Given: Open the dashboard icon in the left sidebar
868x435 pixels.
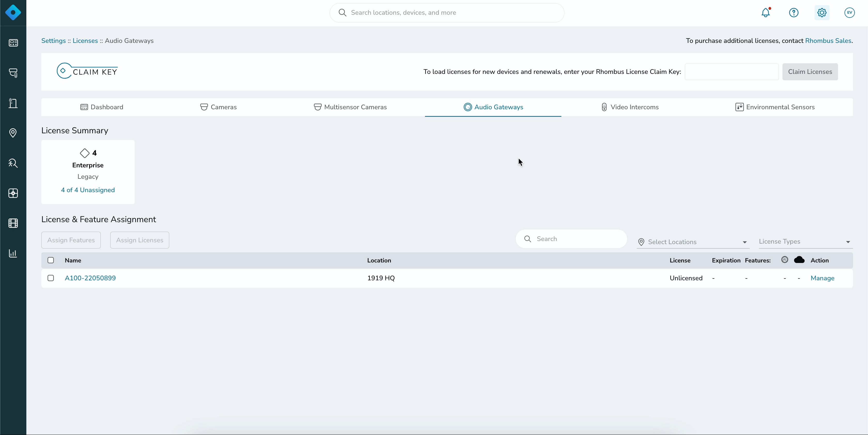Looking at the screenshot, I should click(x=13, y=43).
